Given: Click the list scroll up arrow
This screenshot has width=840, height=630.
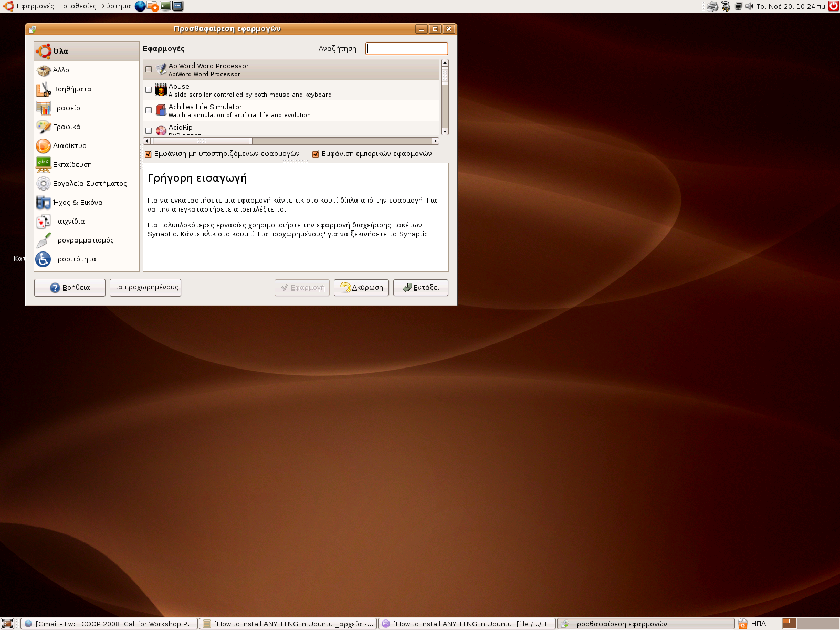Looking at the screenshot, I should pyautogui.click(x=445, y=63).
